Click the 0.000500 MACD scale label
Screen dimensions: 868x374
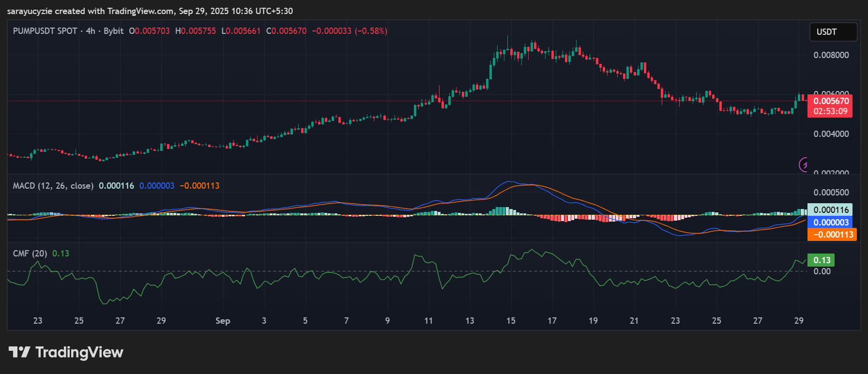[831, 193]
